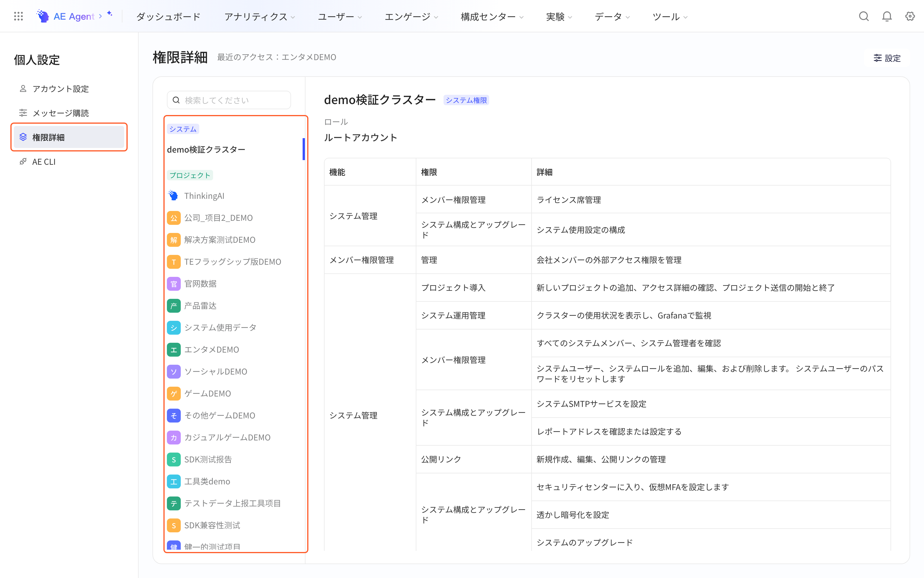Click the エンタメDEMO project icon

point(173,350)
